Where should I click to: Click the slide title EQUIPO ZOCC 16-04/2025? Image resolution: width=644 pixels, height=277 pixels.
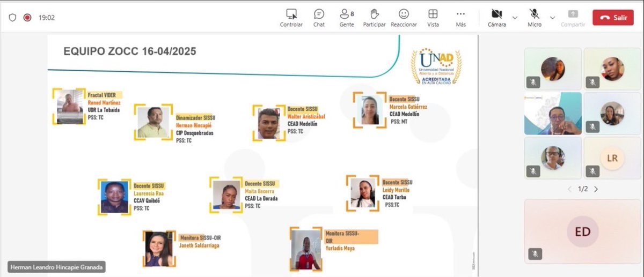pos(130,51)
